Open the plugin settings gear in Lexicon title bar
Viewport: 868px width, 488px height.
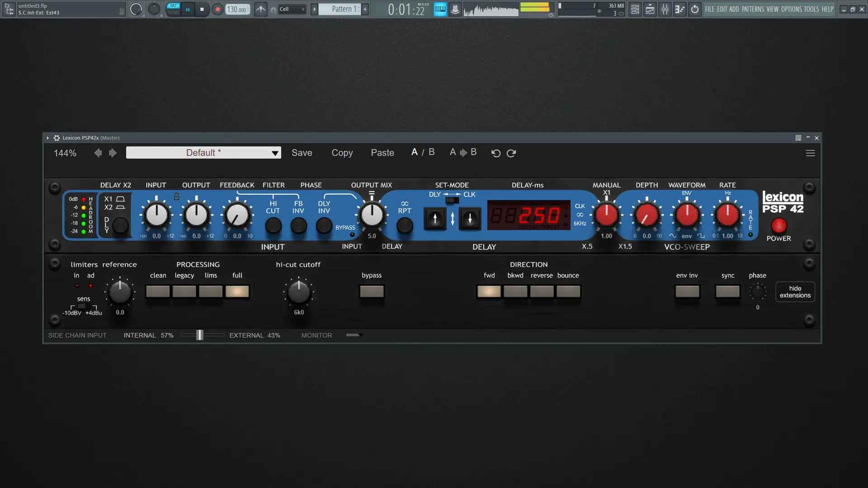[57, 138]
